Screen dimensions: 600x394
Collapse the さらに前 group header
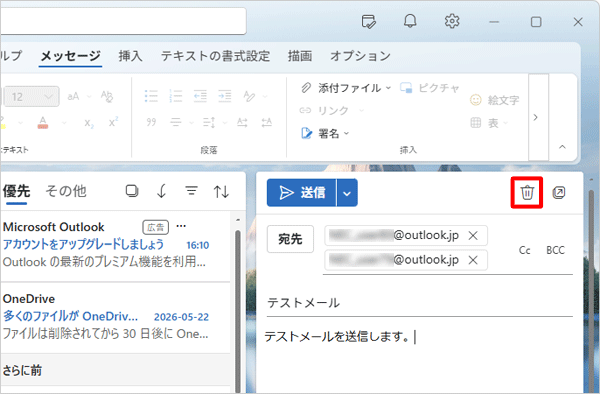(x=115, y=370)
